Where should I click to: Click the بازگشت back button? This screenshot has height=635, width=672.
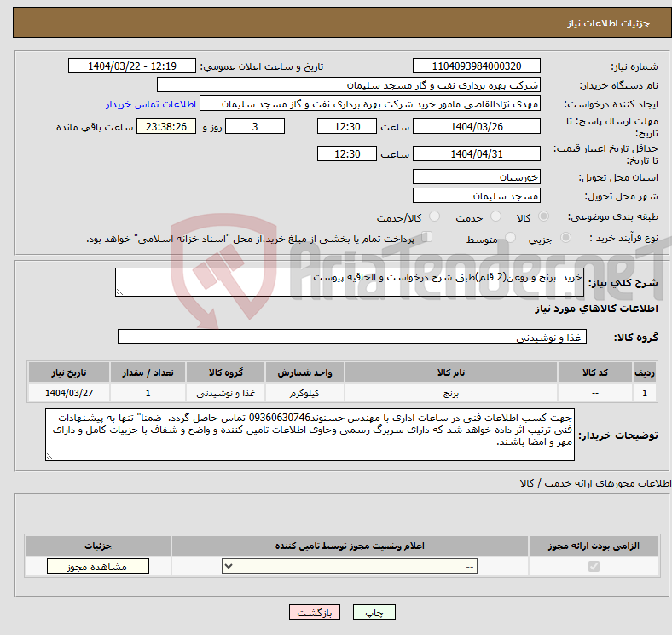pyautogui.click(x=315, y=613)
